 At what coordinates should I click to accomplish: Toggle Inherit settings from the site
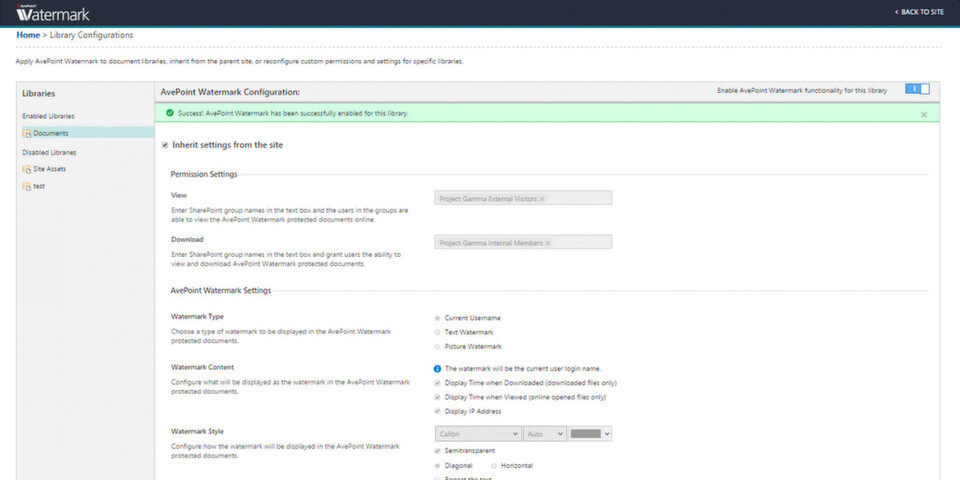(x=165, y=145)
